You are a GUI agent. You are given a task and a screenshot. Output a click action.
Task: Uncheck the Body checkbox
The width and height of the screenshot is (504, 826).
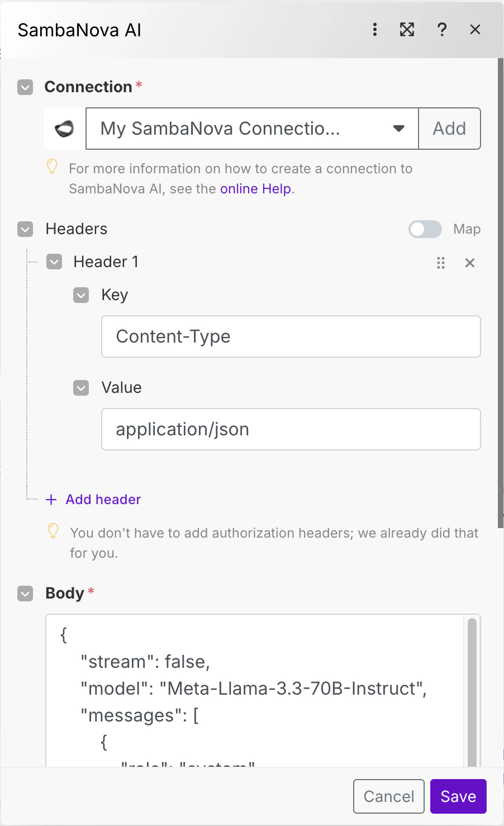(25, 594)
